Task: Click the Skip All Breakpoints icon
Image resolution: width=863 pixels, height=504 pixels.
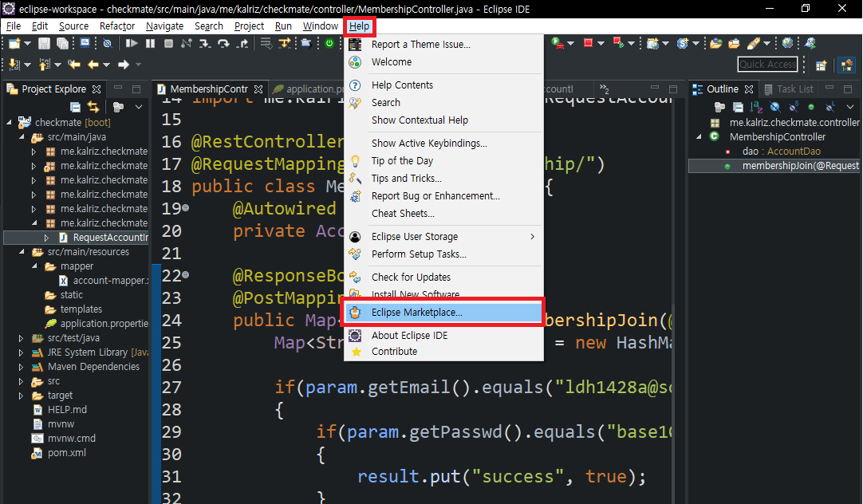Action: pos(108,43)
